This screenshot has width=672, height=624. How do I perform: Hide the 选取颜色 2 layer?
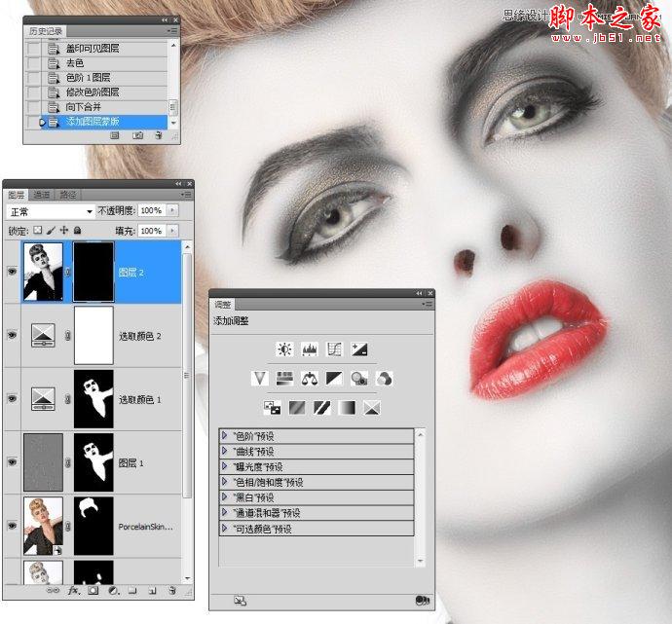pos(12,335)
